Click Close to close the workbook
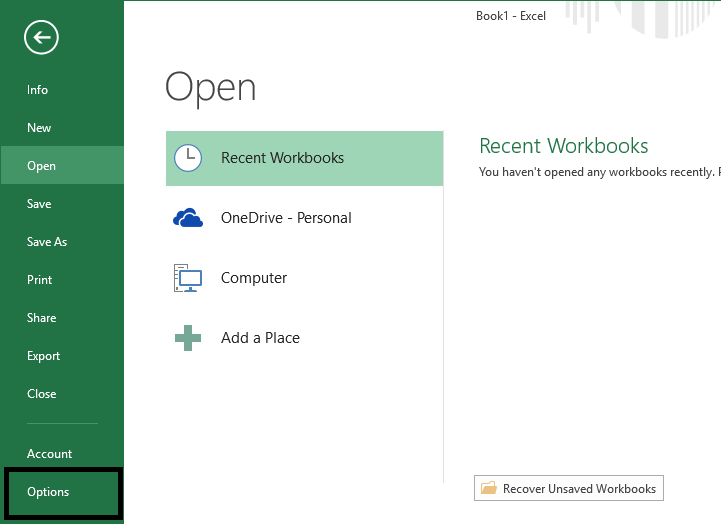The width and height of the screenshot is (721, 524). coord(41,394)
